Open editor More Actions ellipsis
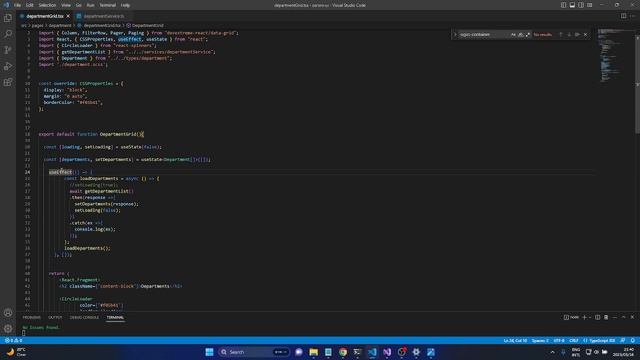The height and width of the screenshot is (360, 640). coord(633,16)
